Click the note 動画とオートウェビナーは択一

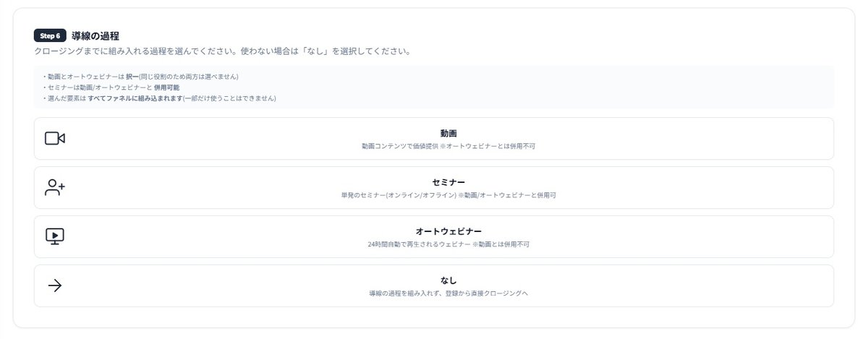(x=140, y=77)
